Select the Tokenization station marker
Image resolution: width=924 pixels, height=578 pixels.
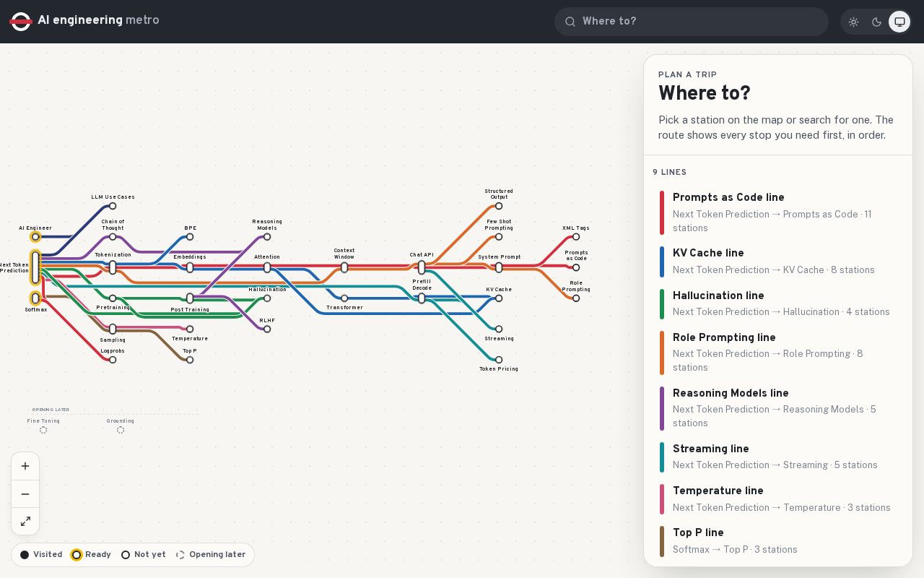pos(113,267)
